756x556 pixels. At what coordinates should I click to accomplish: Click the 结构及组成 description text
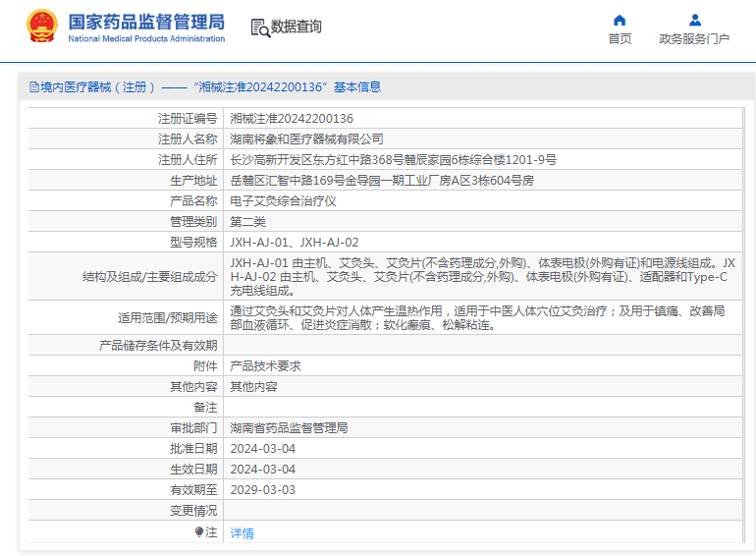482,277
